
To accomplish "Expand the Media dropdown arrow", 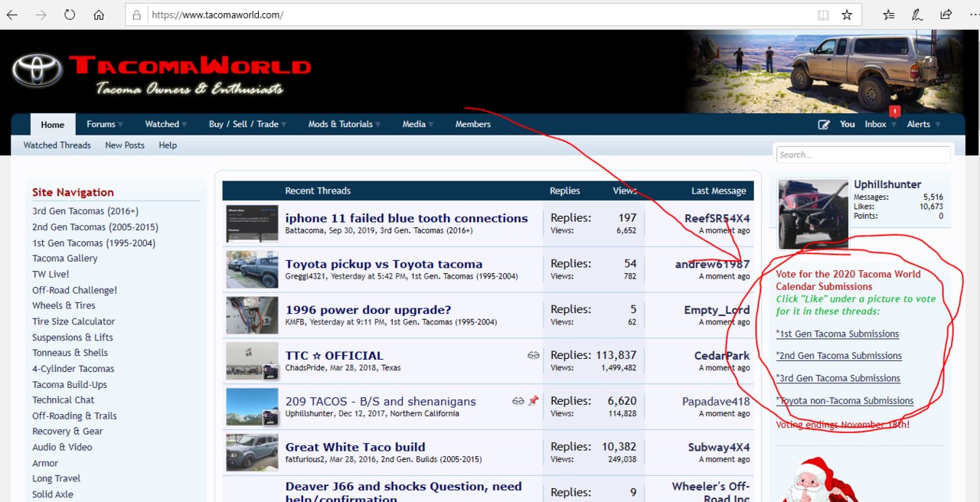I will click(431, 125).
